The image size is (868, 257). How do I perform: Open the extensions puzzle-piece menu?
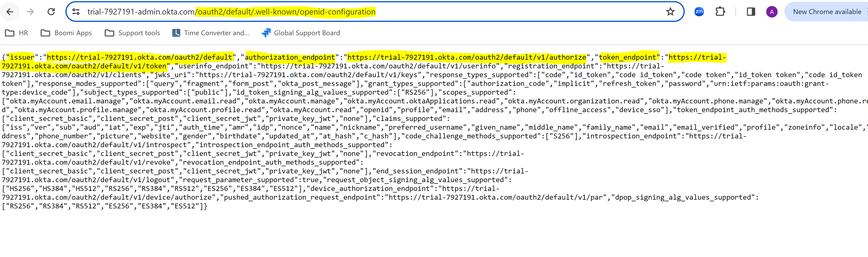coord(720,12)
